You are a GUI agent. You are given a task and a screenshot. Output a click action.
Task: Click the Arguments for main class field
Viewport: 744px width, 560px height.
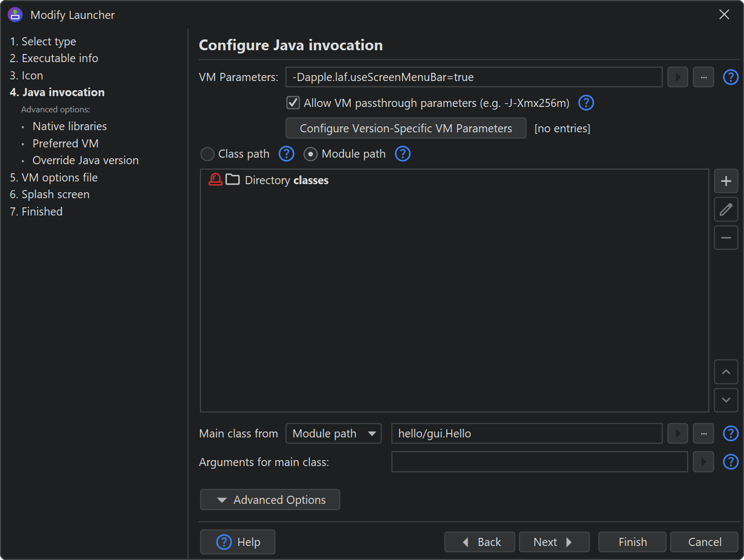click(x=539, y=462)
